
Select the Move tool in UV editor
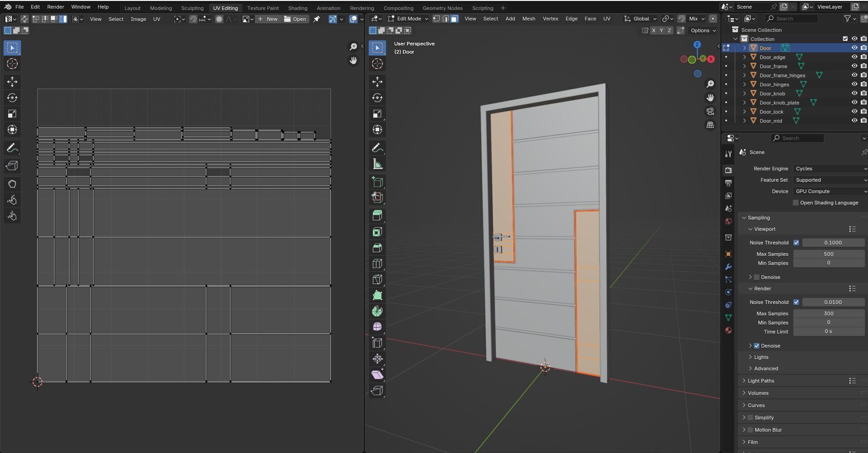click(12, 82)
